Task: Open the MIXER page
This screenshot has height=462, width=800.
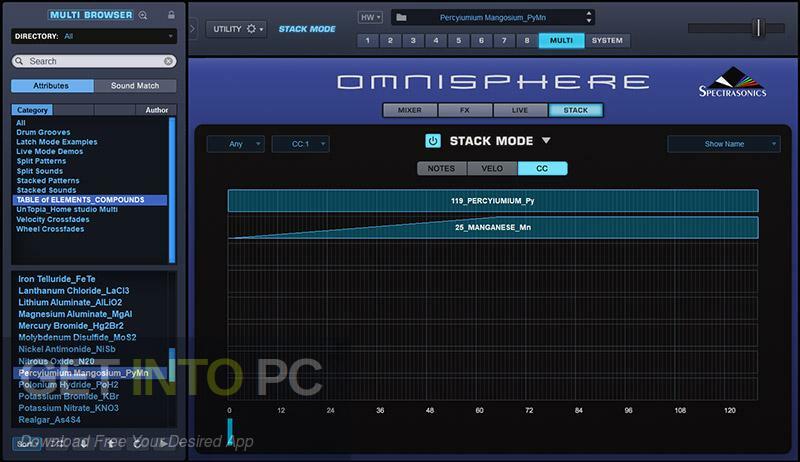Action: pos(410,110)
